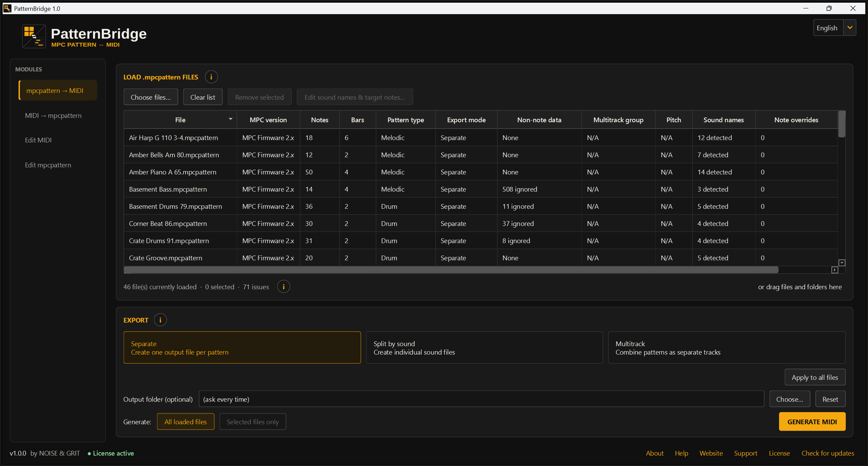Select the Separate export mode
The image size is (868, 466).
242,347
